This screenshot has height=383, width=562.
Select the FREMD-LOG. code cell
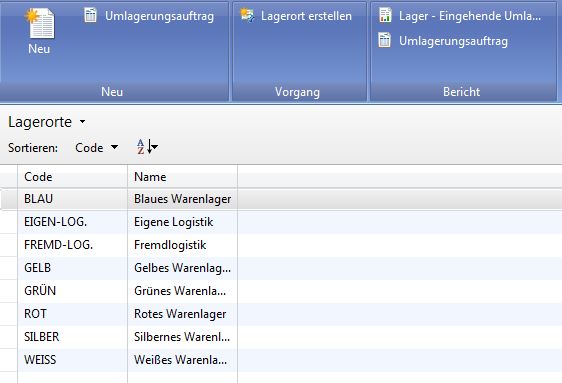coord(72,245)
